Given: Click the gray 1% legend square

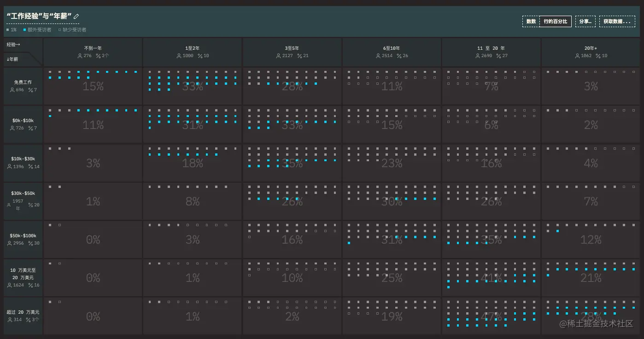Looking at the screenshot, I should tap(8, 30).
